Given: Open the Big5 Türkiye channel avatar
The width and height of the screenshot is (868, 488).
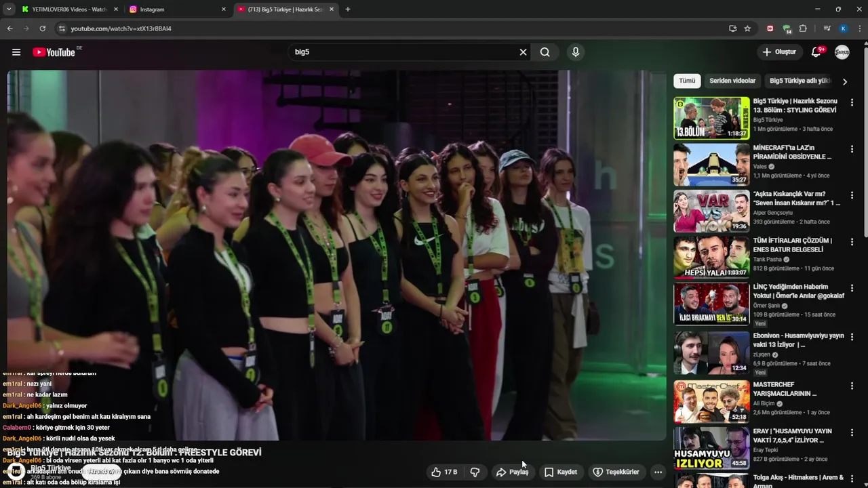Looking at the screenshot, I should [x=16, y=471].
